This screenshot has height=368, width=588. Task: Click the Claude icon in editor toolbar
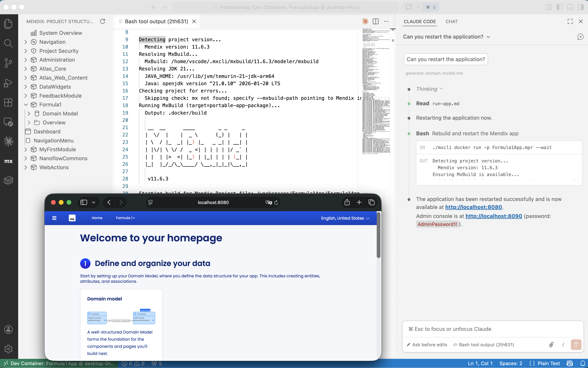(x=365, y=21)
